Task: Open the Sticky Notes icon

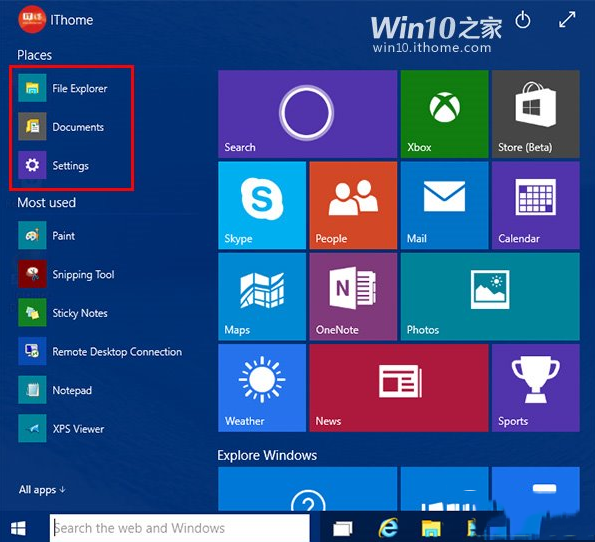Action: coord(32,312)
